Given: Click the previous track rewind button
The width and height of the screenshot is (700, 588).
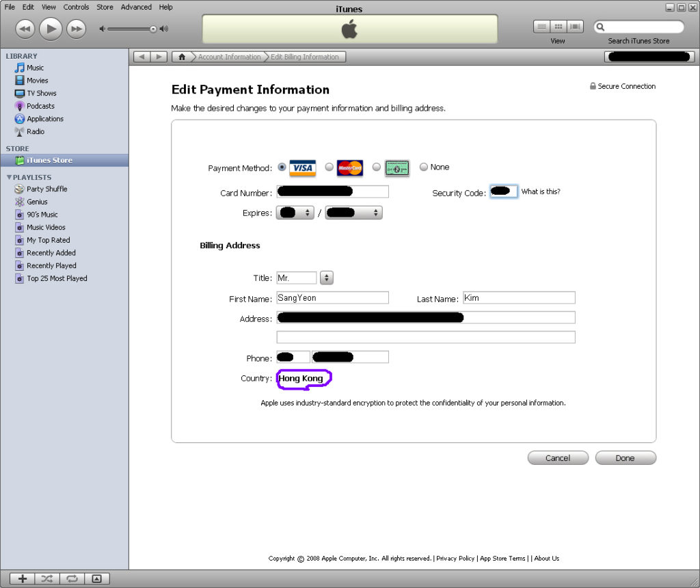Looking at the screenshot, I should (x=25, y=29).
